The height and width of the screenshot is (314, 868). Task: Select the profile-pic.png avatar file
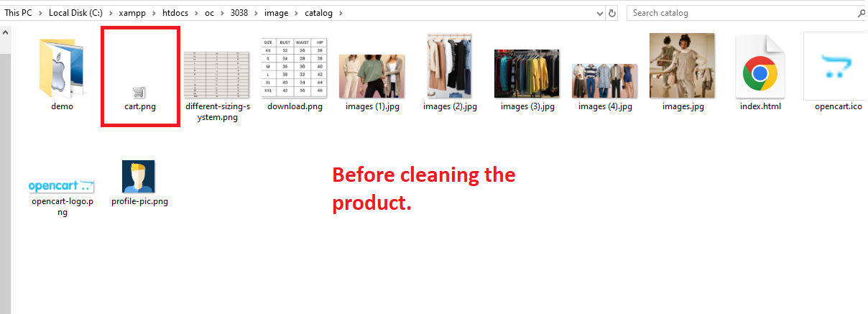click(139, 177)
